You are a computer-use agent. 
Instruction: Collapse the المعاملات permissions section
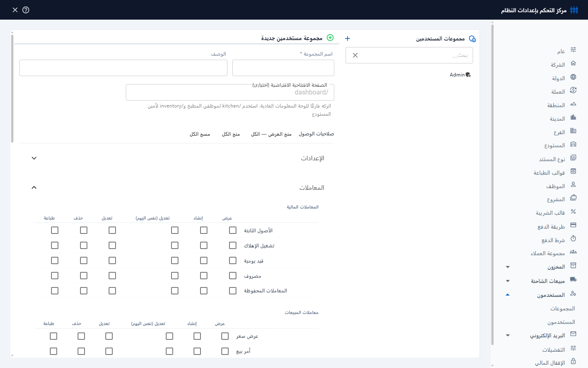point(34,188)
